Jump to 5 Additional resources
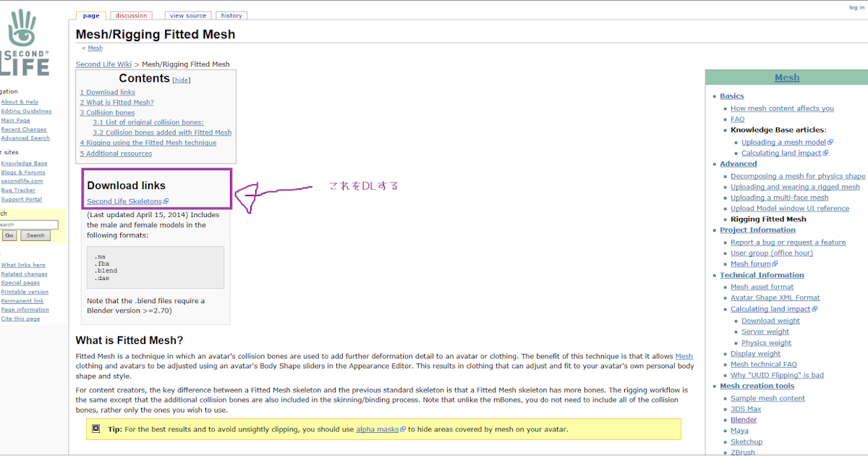868x456 pixels. 116,153
